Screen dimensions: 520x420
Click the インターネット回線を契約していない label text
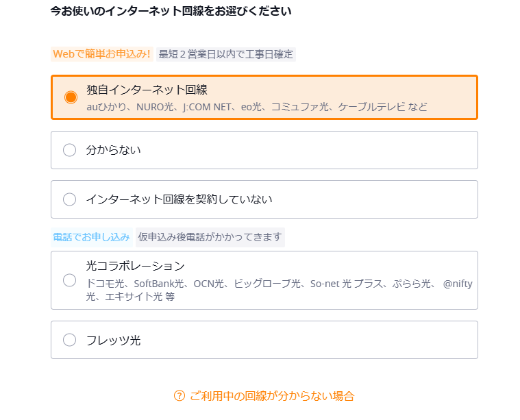click(x=179, y=199)
